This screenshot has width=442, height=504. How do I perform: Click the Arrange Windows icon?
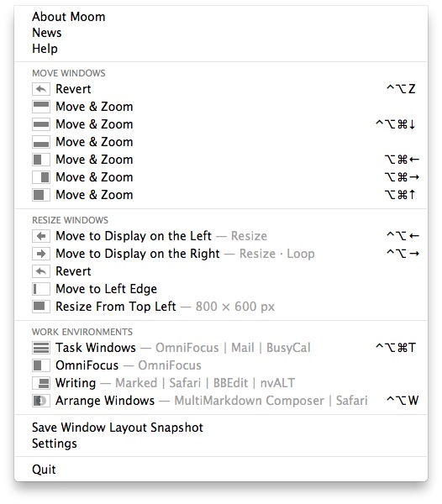(41, 401)
